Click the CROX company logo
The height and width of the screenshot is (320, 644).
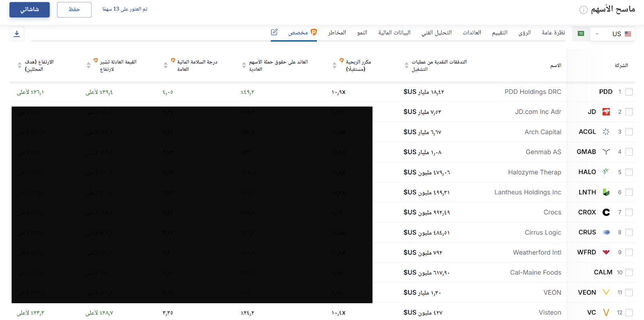(x=606, y=212)
